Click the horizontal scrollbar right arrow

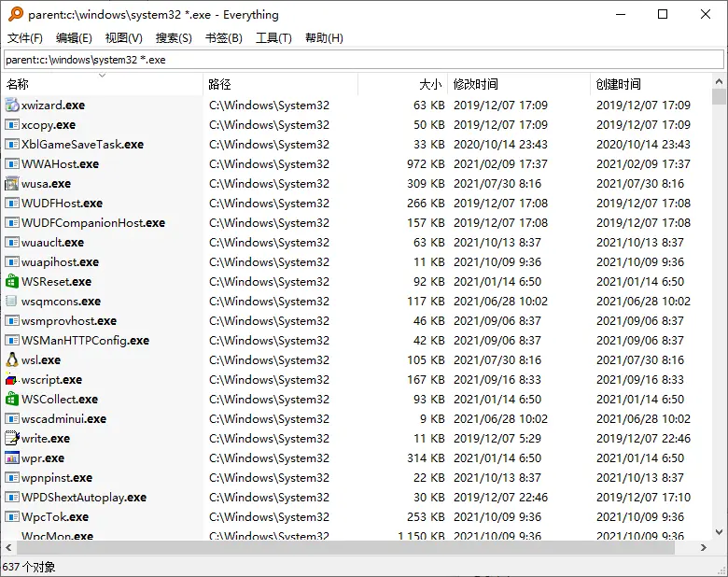(x=704, y=548)
